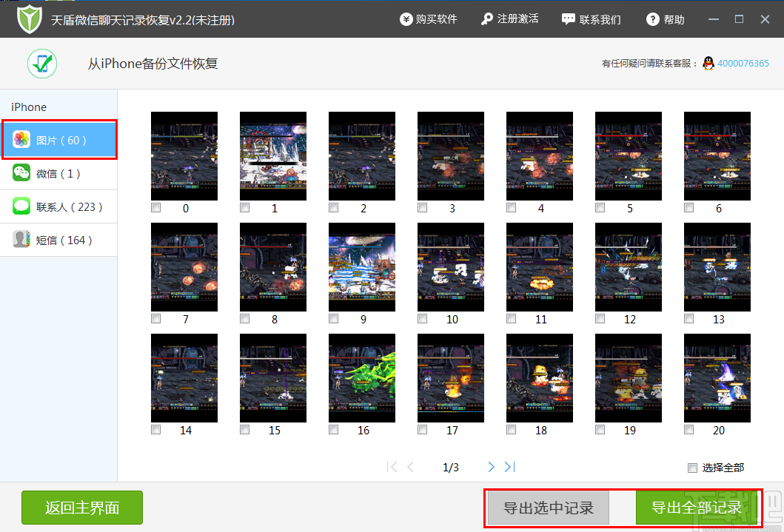This screenshot has height=532, width=784.
Task: Click the yen coin purchase icon
Action: [406, 19]
